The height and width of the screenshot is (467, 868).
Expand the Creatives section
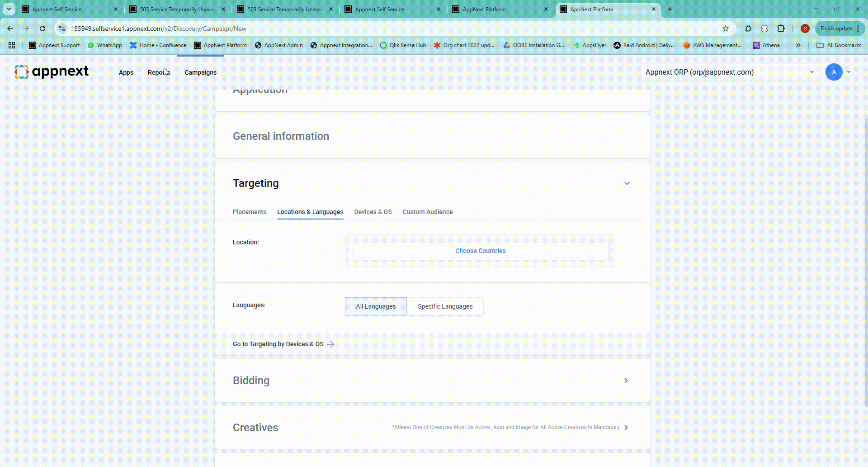coord(626,428)
